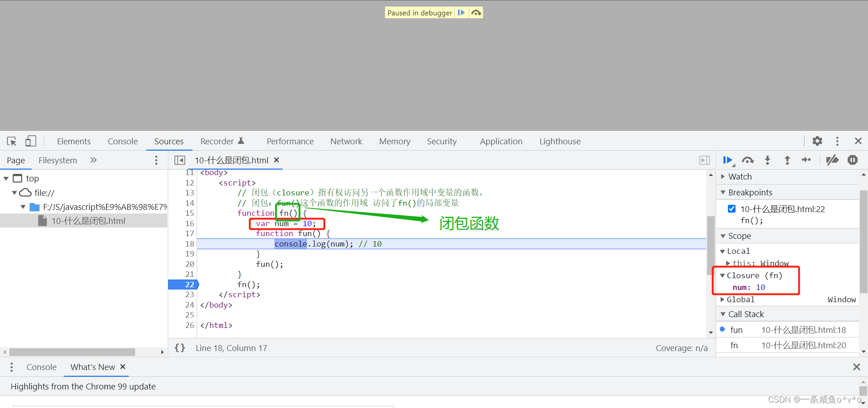This screenshot has height=408, width=868.
Task: Close the What's New drawer tab
Action: (123, 367)
